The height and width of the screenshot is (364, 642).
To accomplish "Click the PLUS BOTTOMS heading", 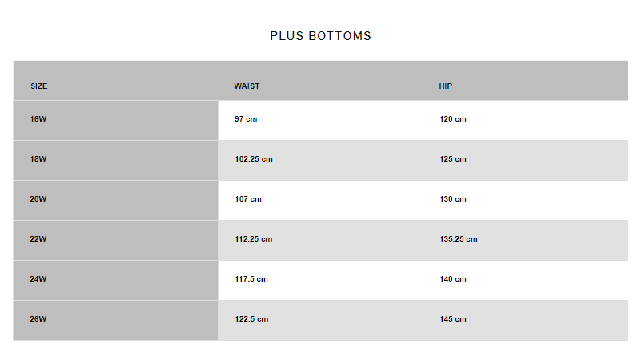I will click(x=320, y=36).
